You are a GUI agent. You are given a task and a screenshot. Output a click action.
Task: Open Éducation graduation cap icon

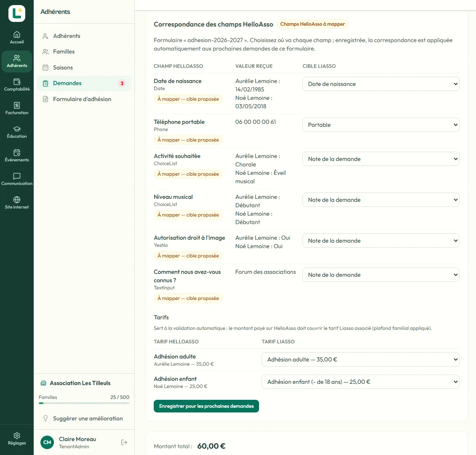pos(17,128)
